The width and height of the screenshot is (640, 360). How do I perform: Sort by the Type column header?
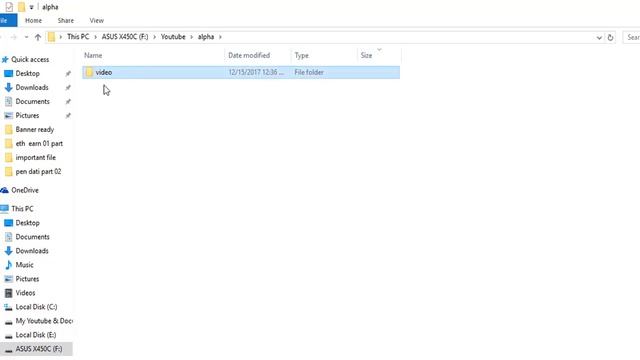pyautogui.click(x=302, y=56)
